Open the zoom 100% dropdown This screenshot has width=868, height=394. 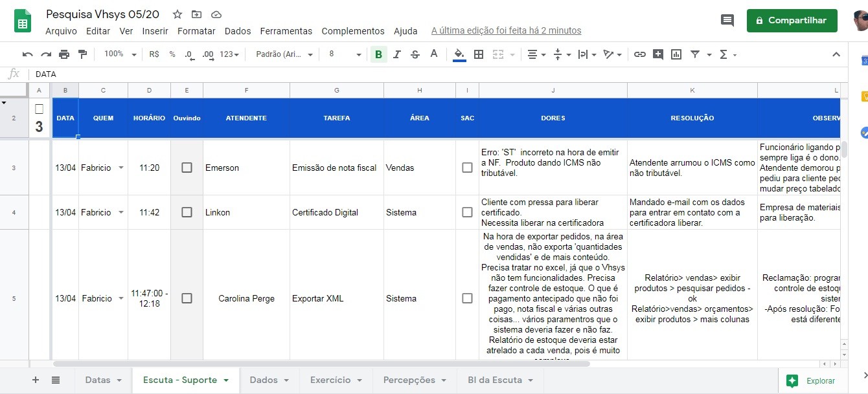point(120,54)
